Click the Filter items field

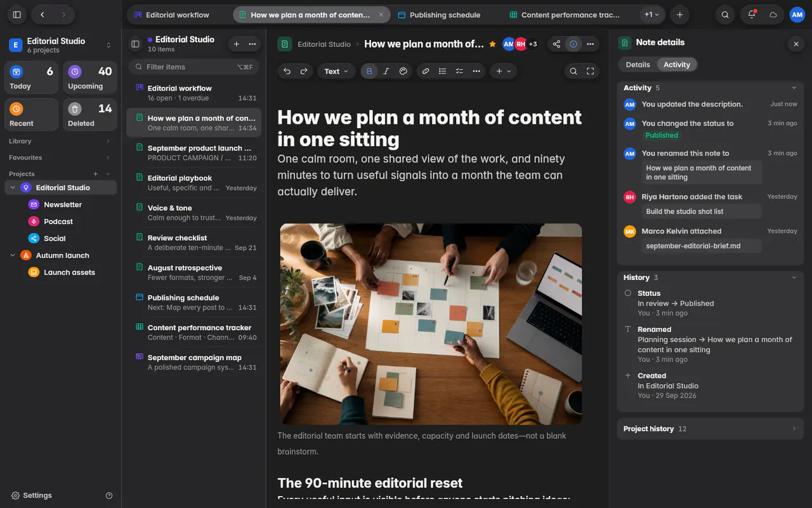point(193,67)
